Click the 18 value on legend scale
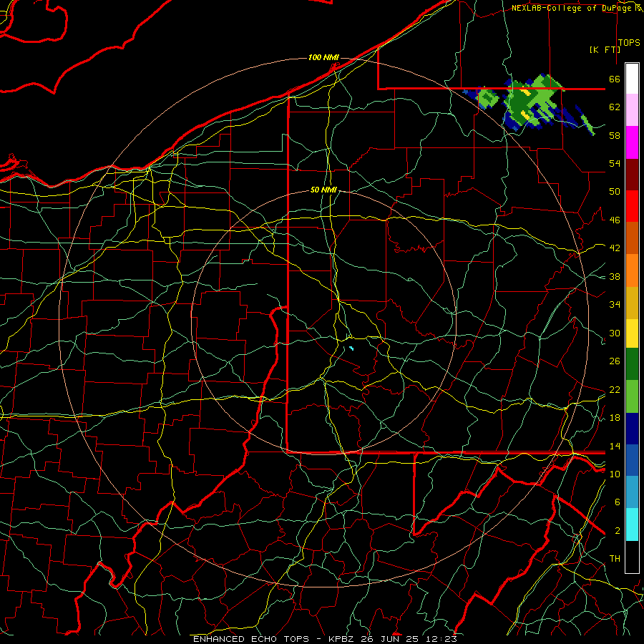The image size is (644, 644). coord(615,417)
